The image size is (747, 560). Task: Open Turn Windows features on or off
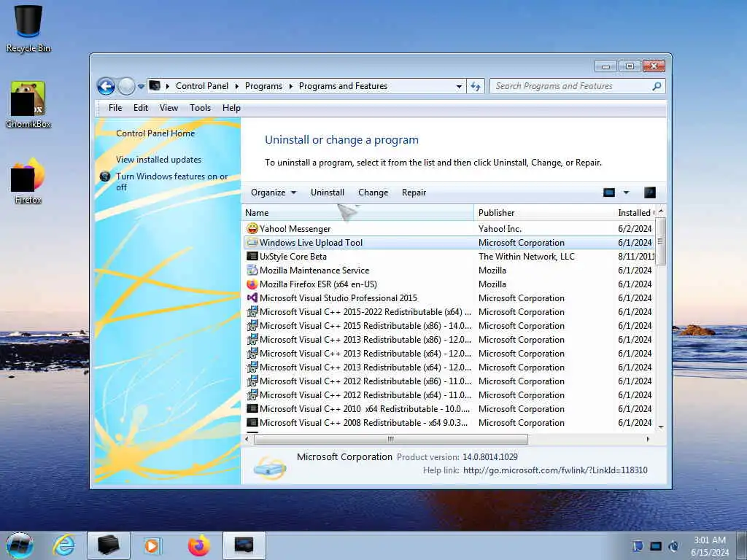click(171, 182)
